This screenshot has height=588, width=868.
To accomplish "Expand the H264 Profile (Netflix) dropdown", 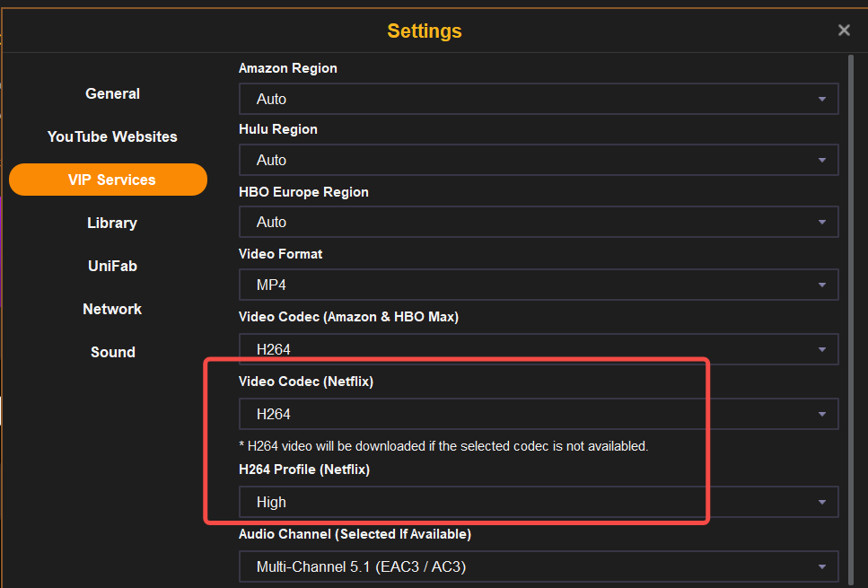I will pos(539,502).
